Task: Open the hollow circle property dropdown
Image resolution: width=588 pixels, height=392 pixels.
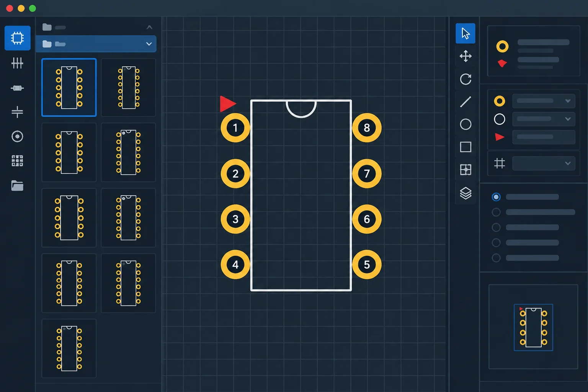Action: [544, 119]
